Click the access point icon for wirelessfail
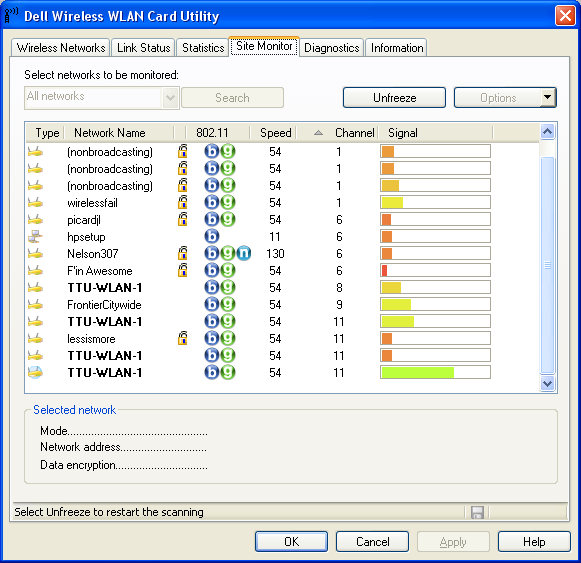 (36, 202)
